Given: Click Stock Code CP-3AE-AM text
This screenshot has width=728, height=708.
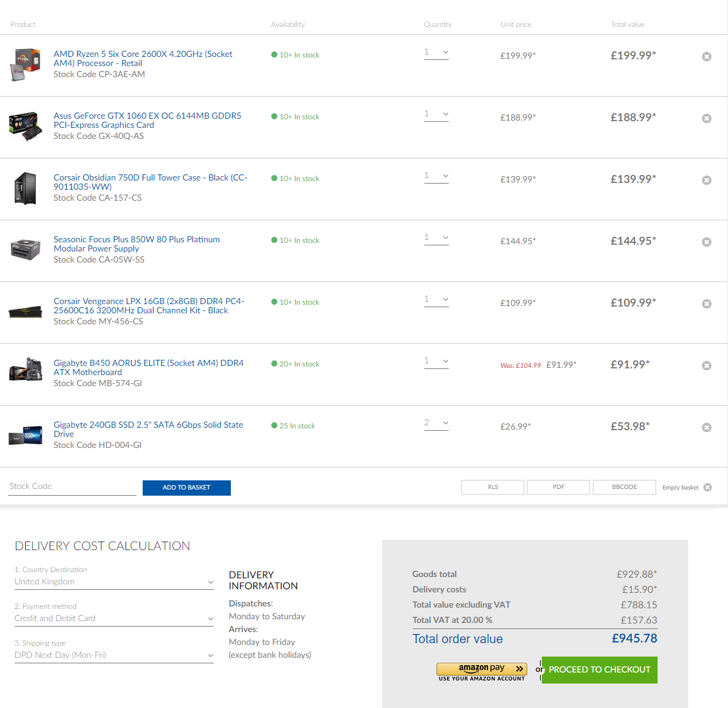Looking at the screenshot, I should tap(99, 74).
